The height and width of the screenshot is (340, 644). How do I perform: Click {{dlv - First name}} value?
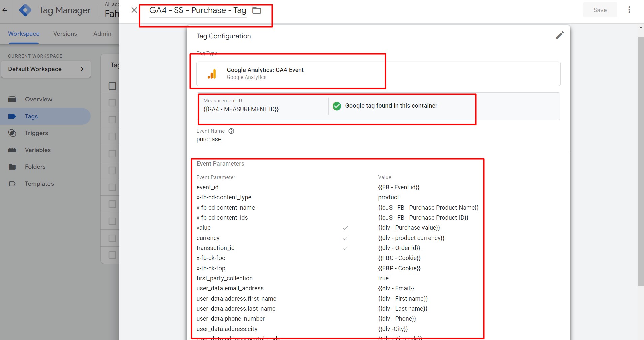(403, 299)
